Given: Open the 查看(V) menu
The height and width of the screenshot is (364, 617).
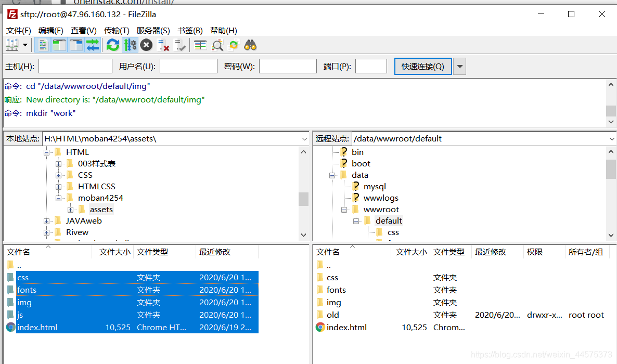Looking at the screenshot, I should pyautogui.click(x=83, y=31).
